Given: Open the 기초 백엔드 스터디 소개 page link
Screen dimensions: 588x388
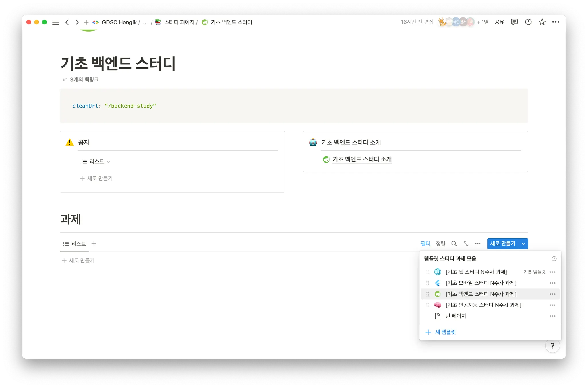Looking at the screenshot, I should [362, 159].
